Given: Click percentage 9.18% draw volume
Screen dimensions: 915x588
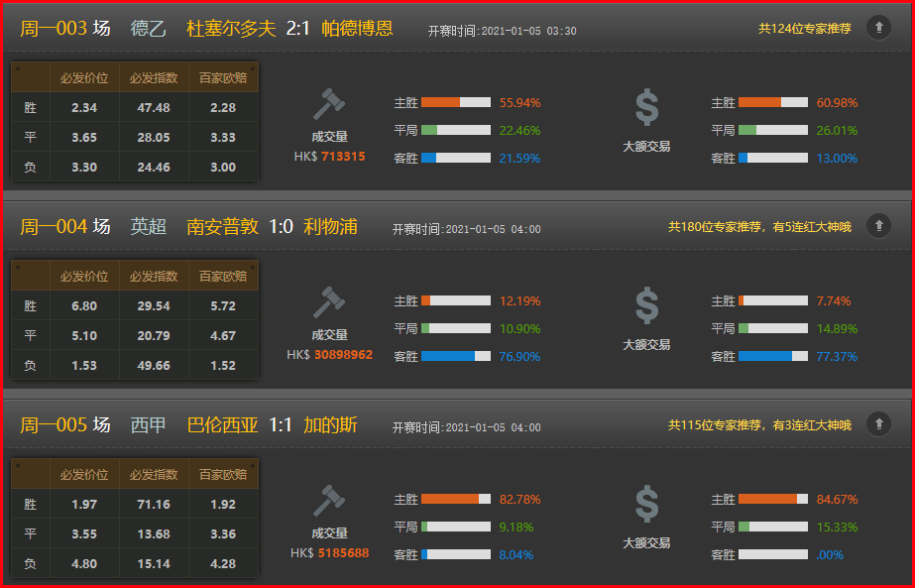Looking at the screenshot, I should tap(515, 528).
